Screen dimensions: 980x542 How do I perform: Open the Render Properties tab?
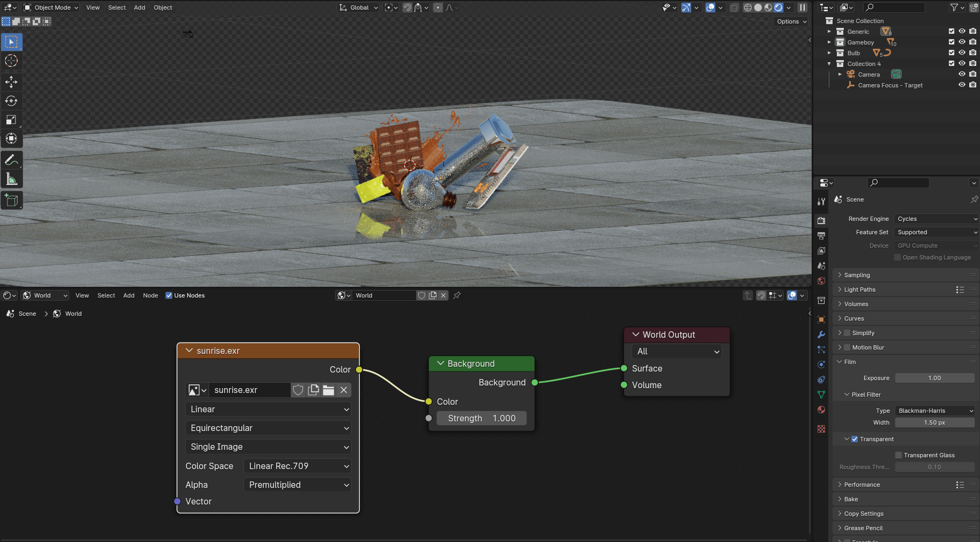[821, 220]
